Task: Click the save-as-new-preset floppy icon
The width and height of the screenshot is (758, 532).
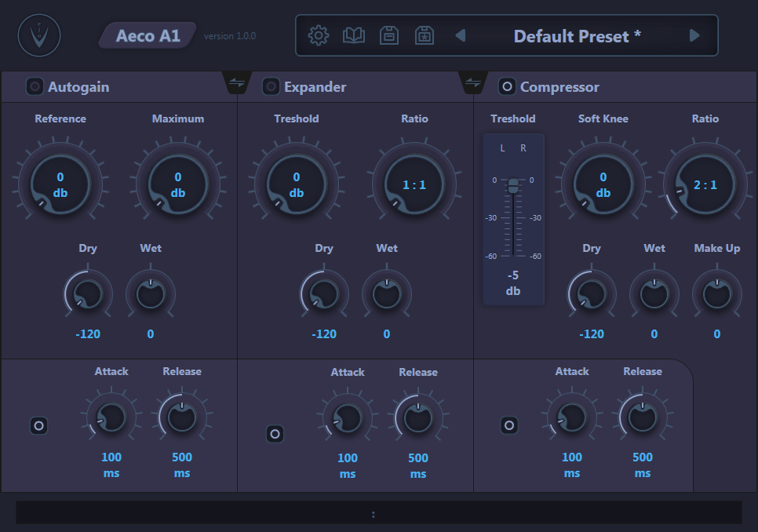Action: (424, 35)
